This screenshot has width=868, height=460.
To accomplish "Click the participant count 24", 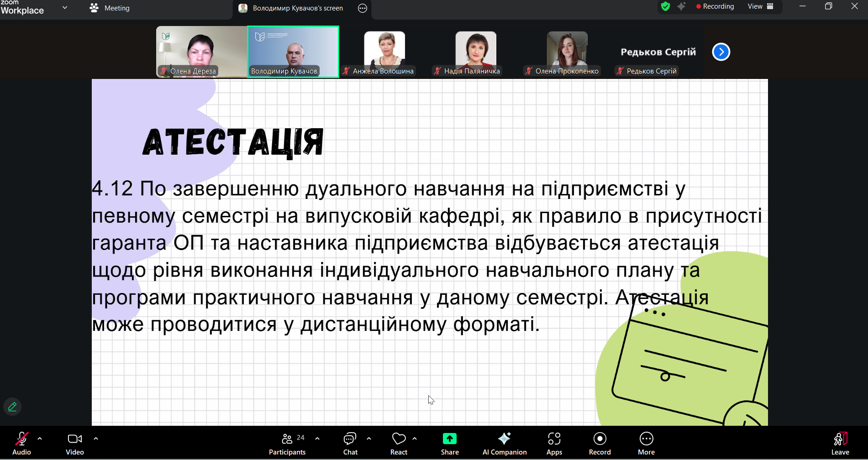I will click(300, 437).
